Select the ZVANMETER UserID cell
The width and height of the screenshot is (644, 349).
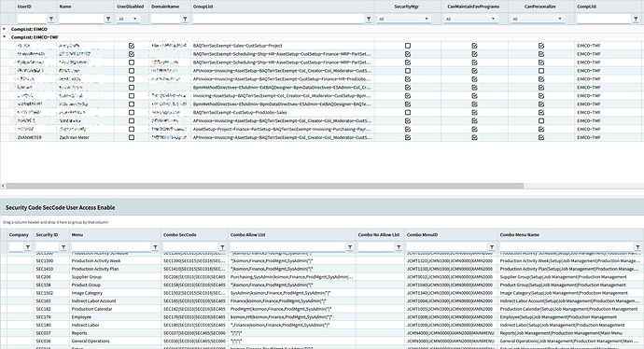click(x=36, y=137)
